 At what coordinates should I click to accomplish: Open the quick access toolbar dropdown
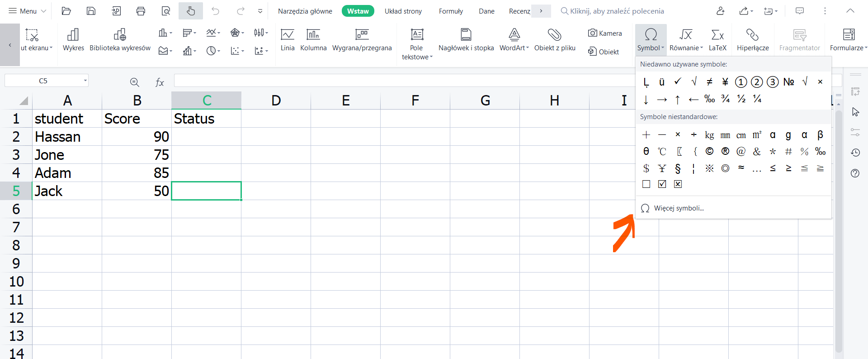pos(260,11)
